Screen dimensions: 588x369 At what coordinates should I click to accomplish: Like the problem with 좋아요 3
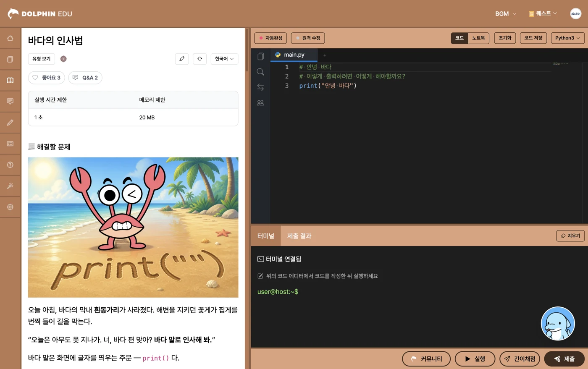pos(47,78)
